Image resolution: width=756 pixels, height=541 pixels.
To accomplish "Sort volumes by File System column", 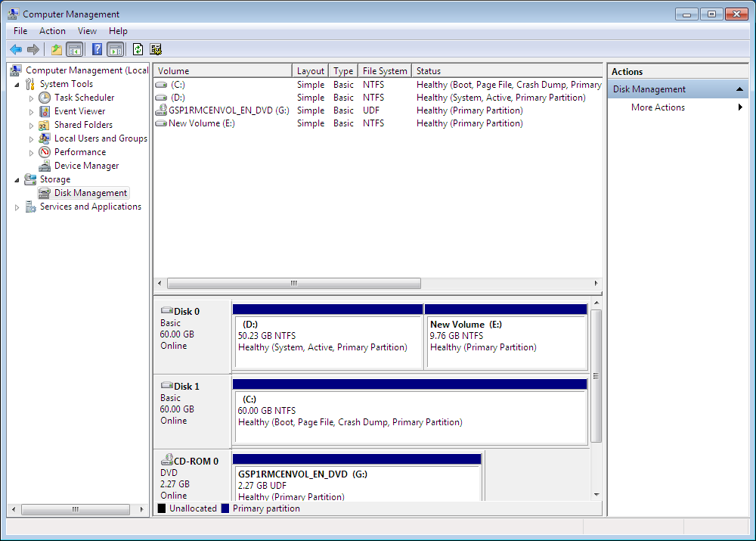I will [384, 71].
